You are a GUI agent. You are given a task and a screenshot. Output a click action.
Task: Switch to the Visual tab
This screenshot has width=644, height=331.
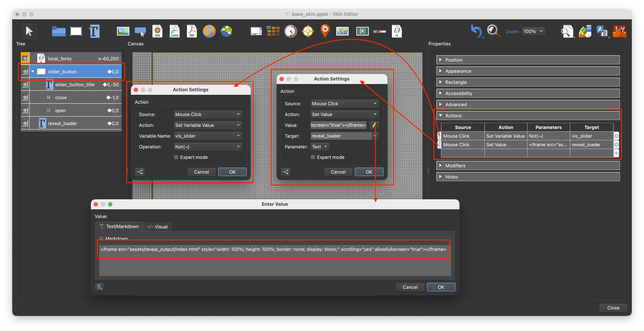point(157,227)
